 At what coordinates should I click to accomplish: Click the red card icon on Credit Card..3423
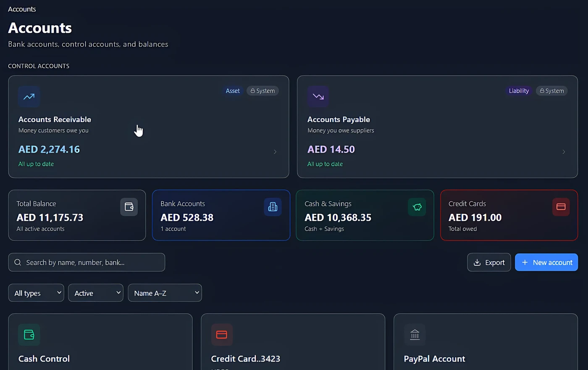(222, 335)
